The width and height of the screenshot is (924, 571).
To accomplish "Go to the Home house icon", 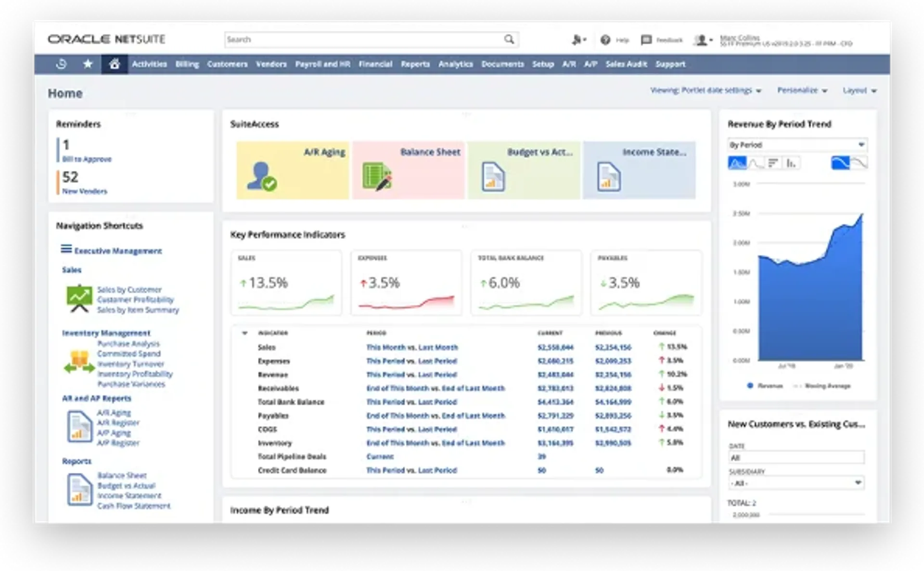I will [114, 64].
